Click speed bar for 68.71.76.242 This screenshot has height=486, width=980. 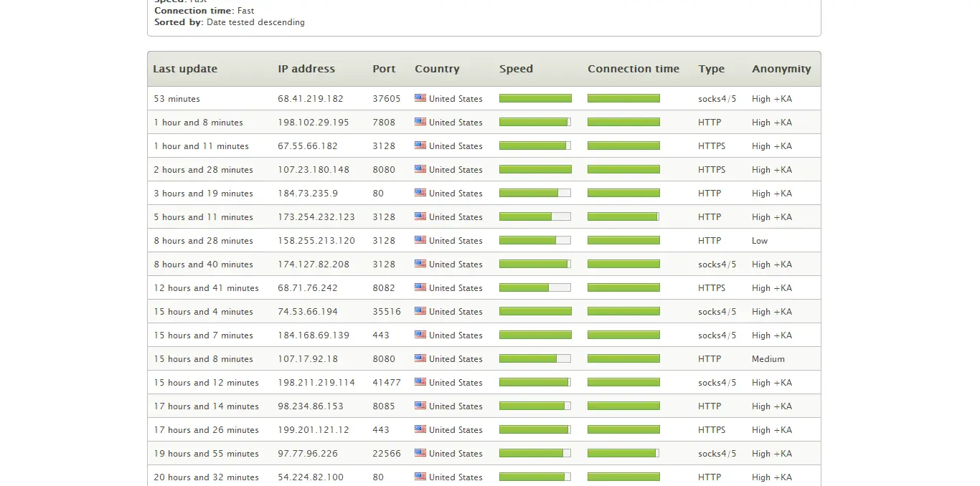pyautogui.click(x=535, y=287)
